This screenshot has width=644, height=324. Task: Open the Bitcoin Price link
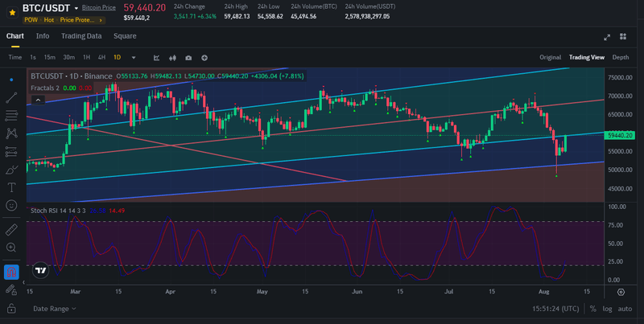point(98,8)
